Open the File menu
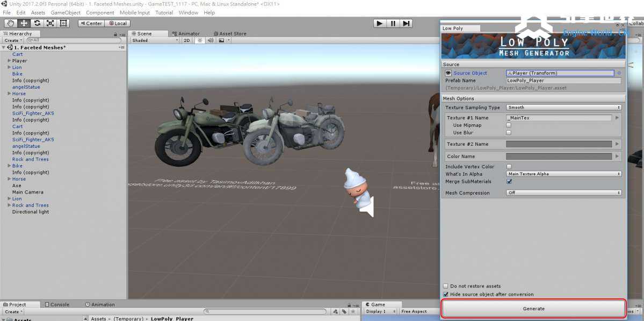Image resolution: width=644 pixels, height=321 pixels. [6, 13]
